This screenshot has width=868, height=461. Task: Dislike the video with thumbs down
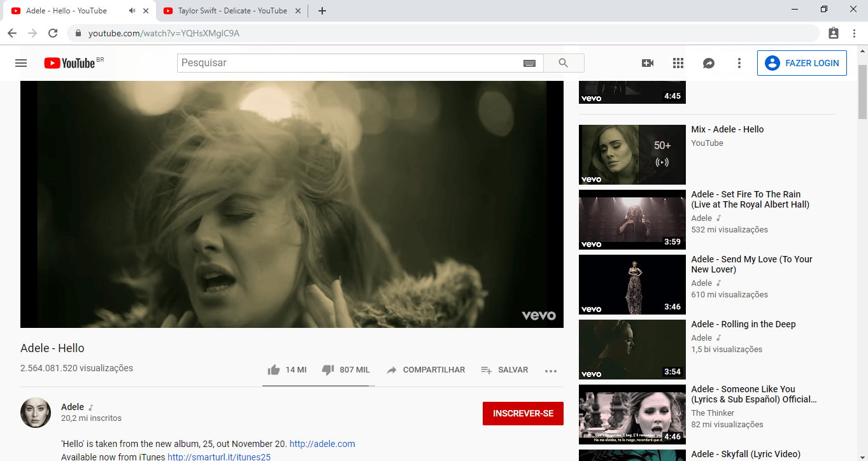pos(328,370)
